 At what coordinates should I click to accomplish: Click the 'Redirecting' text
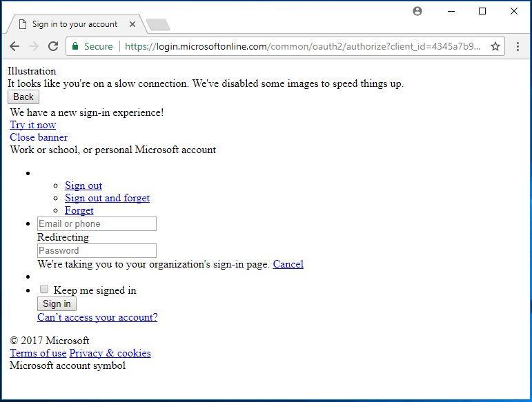63,237
